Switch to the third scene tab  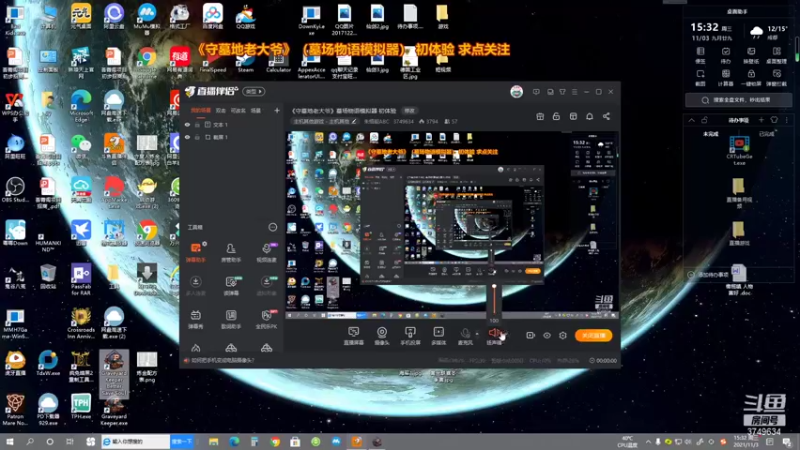[238, 110]
